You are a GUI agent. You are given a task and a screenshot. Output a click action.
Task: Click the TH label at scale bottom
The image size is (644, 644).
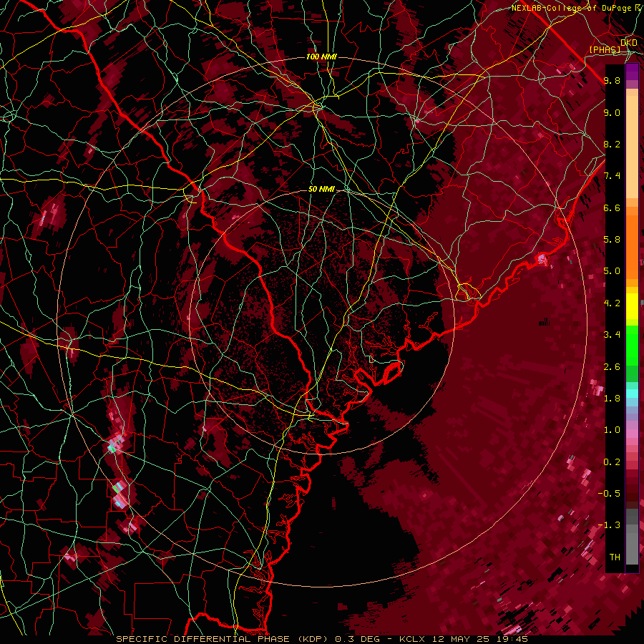click(x=615, y=557)
